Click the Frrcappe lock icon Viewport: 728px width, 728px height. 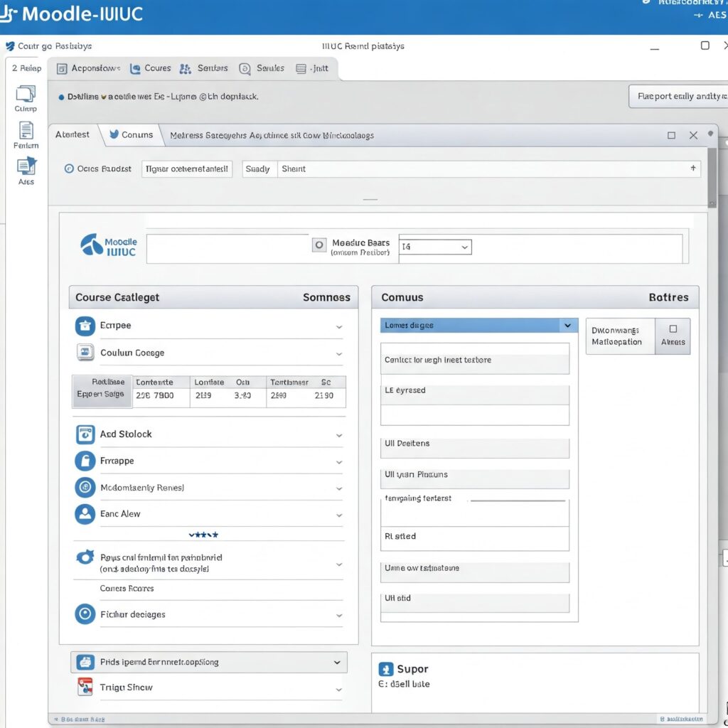click(85, 461)
